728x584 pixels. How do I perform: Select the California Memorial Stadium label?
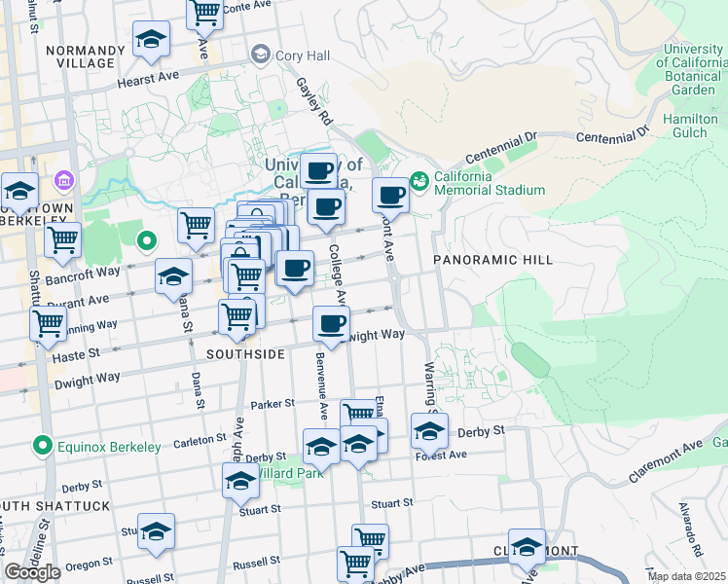click(x=490, y=183)
